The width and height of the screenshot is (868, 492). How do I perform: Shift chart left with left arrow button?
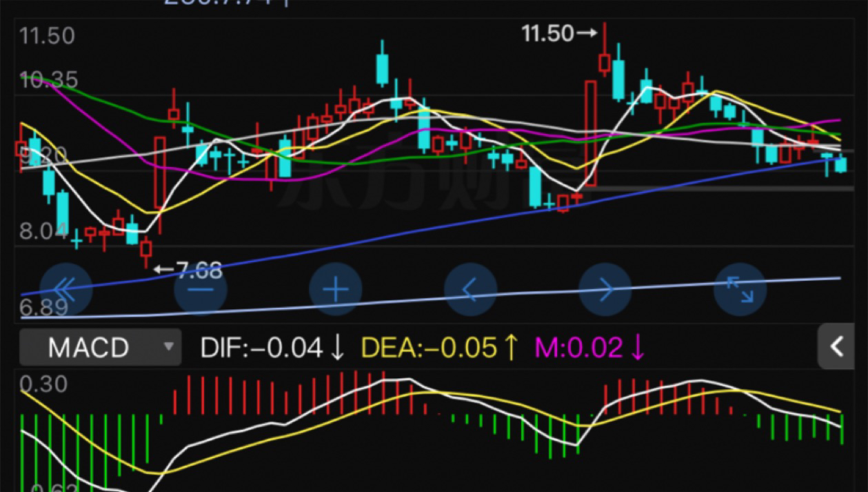click(470, 290)
